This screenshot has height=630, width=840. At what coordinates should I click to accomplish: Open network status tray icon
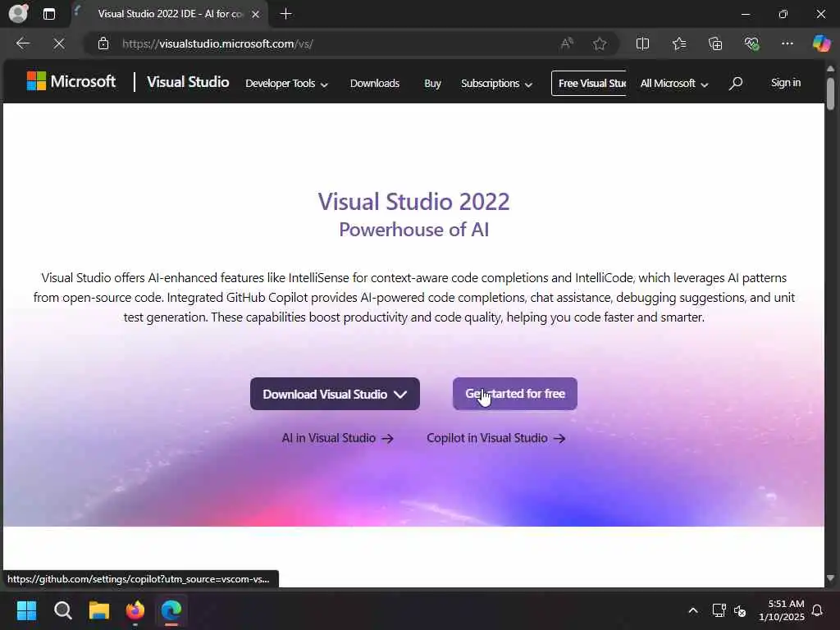point(719,610)
